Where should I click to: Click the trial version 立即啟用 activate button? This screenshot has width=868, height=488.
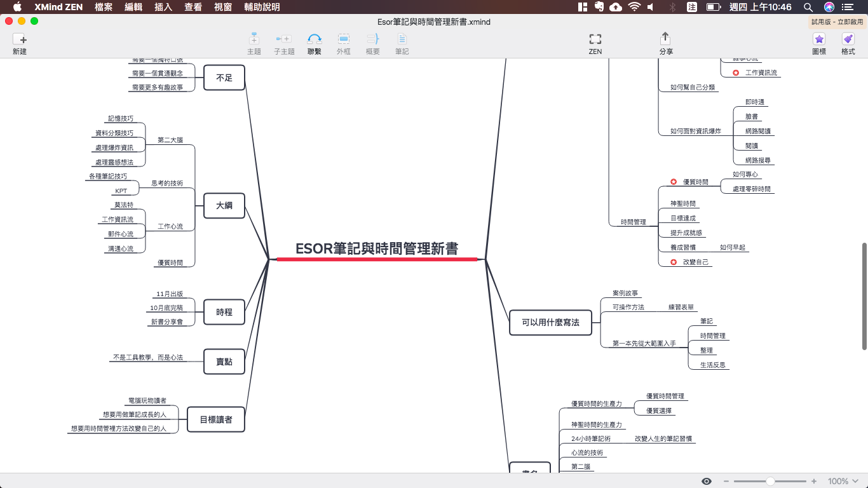(x=837, y=22)
